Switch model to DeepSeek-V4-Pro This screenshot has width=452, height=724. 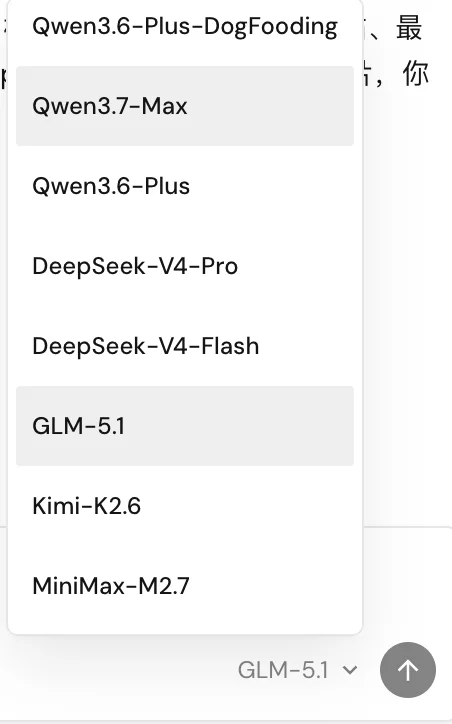click(x=185, y=266)
